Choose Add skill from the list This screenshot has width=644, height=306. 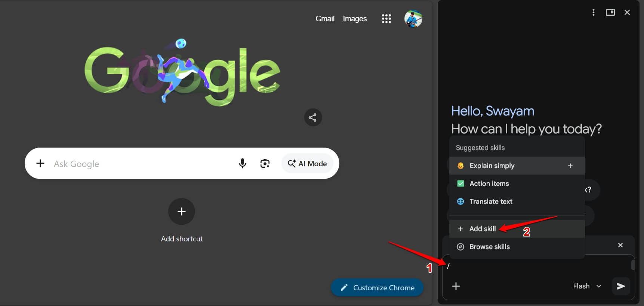517,229
